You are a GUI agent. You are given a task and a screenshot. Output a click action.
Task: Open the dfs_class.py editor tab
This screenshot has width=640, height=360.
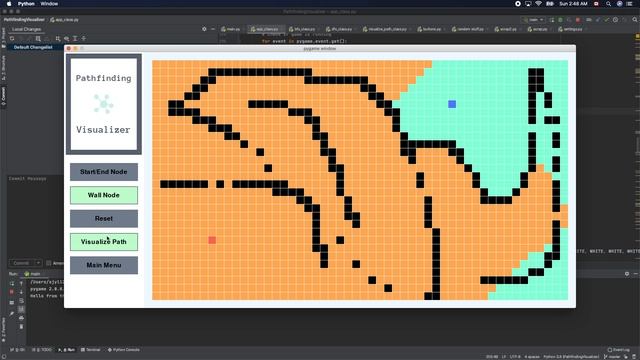click(339, 29)
